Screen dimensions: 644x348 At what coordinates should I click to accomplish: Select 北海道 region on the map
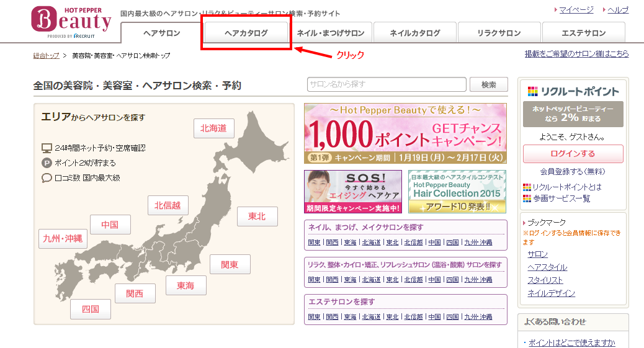point(213,128)
